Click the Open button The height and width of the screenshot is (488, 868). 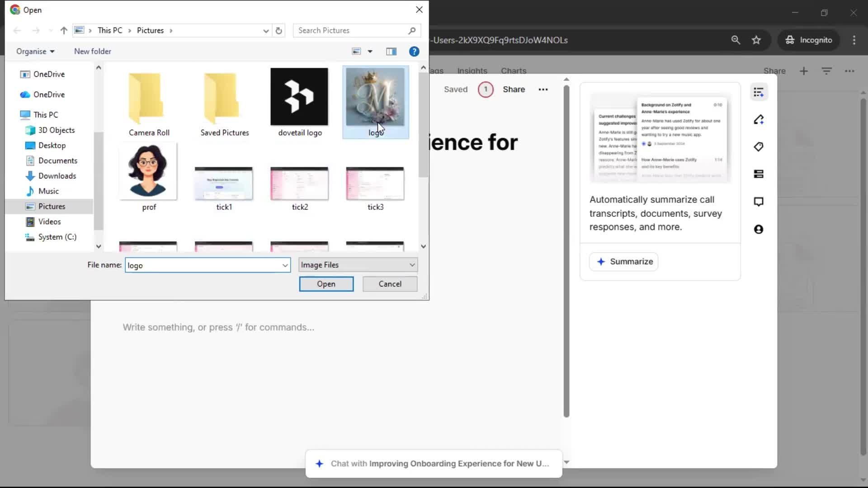click(326, 284)
